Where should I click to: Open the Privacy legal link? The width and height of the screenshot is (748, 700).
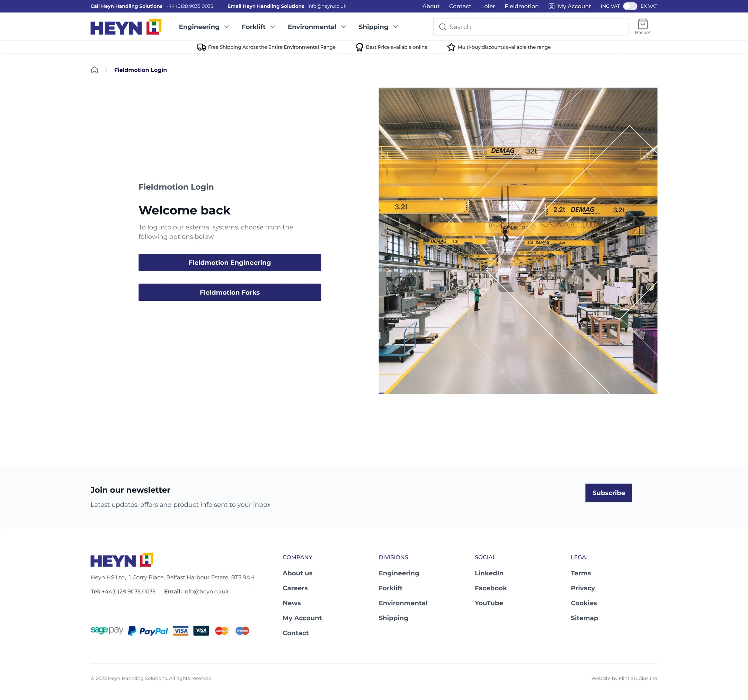click(x=582, y=588)
